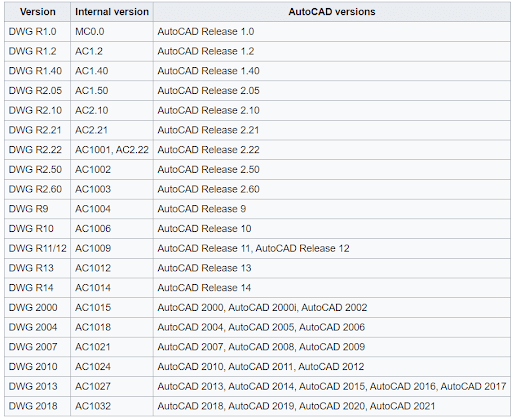Click 'AutoCAD Release 2.22' text

tap(208, 150)
